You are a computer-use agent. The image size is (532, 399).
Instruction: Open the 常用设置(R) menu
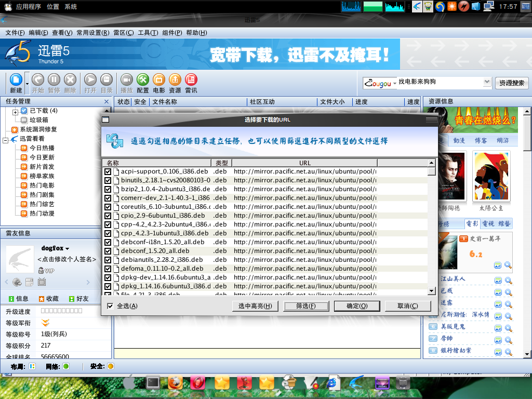tap(93, 33)
